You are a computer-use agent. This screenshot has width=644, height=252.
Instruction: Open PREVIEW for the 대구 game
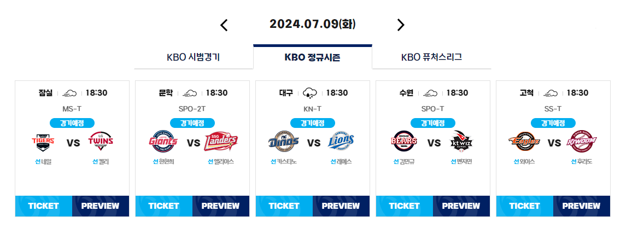tap(341, 206)
